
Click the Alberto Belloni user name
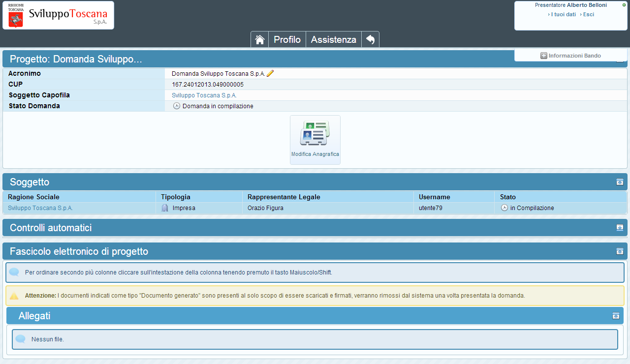click(x=587, y=5)
